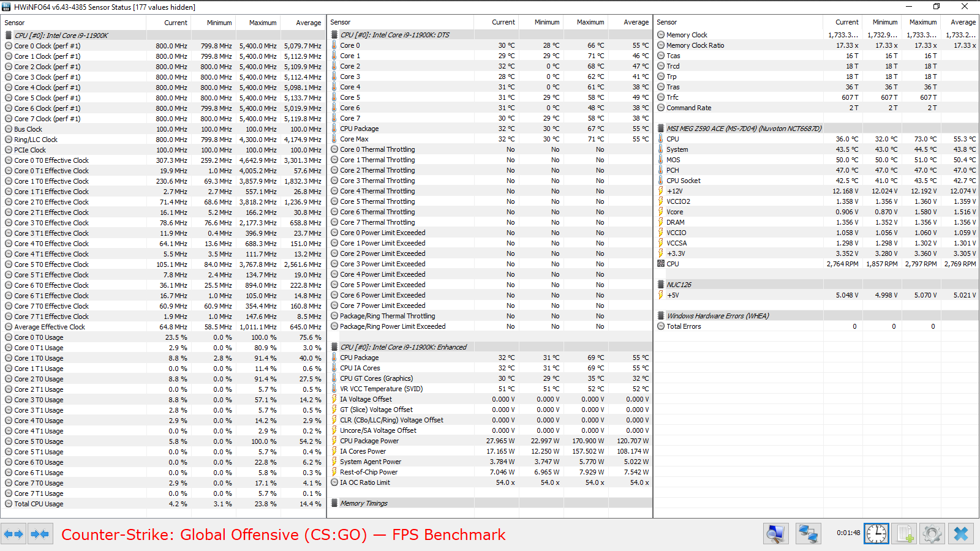The height and width of the screenshot is (551, 980).
Task: Select Core 0 T0 Effective Clock row
Action: 164,160
